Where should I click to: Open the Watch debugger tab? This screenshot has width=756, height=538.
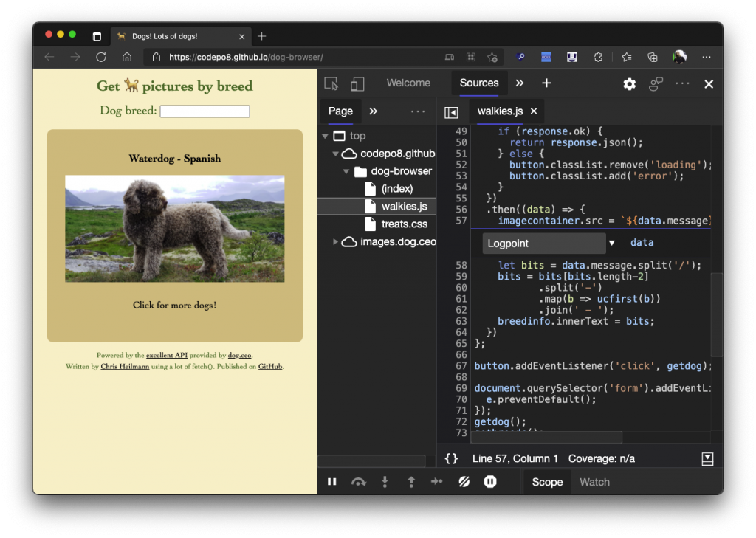click(594, 482)
